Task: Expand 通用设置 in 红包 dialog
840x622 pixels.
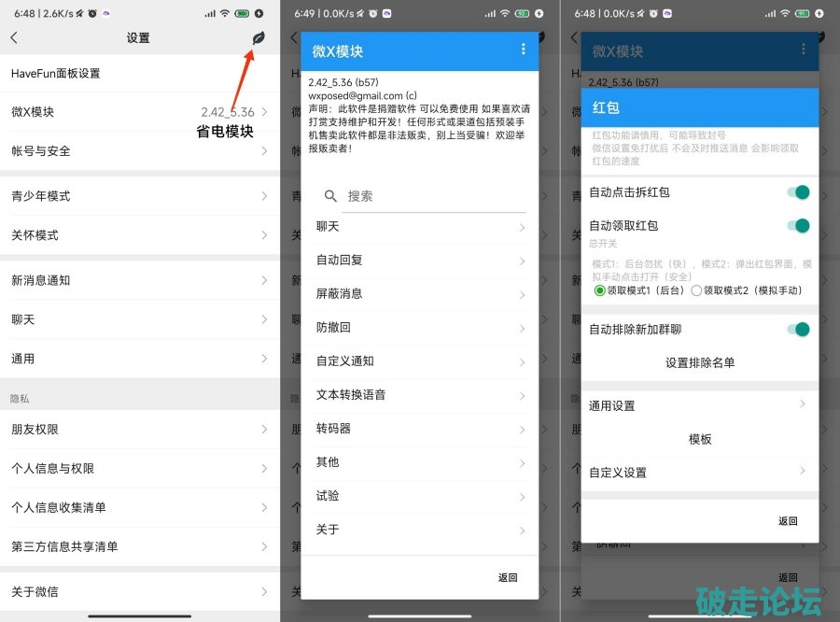Action: tap(699, 405)
